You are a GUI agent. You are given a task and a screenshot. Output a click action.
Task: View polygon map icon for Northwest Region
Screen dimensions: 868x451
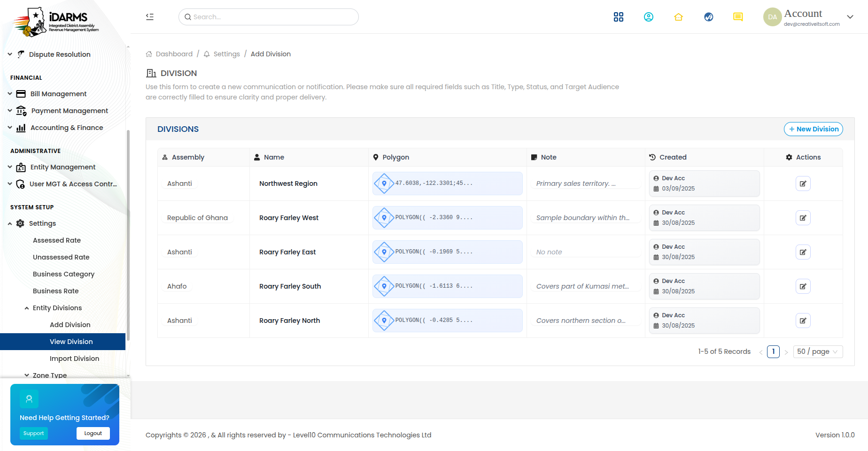click(x=384, y=183)
